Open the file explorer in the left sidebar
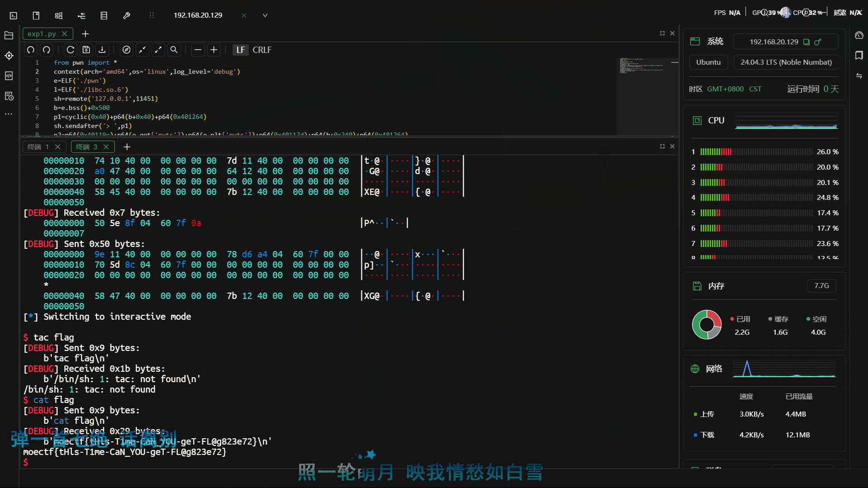The height and width of the screenshot is (488, 868). 9,35
